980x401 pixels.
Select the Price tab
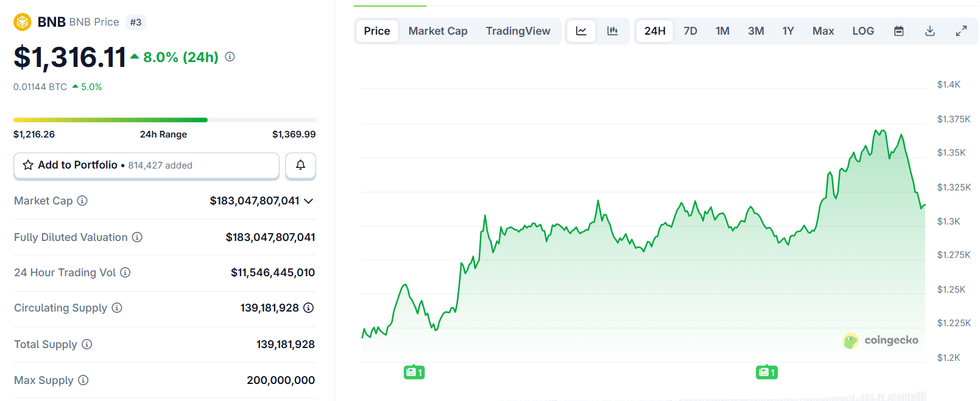(377, 31)
